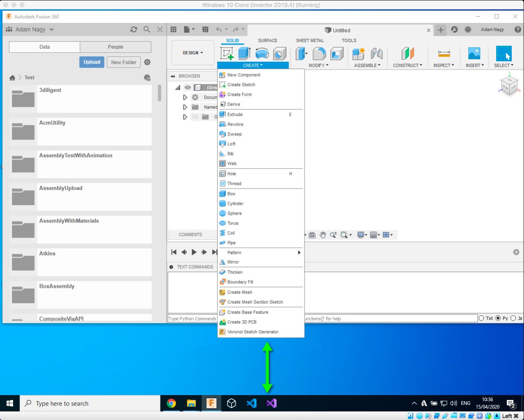
Task: Click the Fillet toolbar icon
Action: [319, 54]
